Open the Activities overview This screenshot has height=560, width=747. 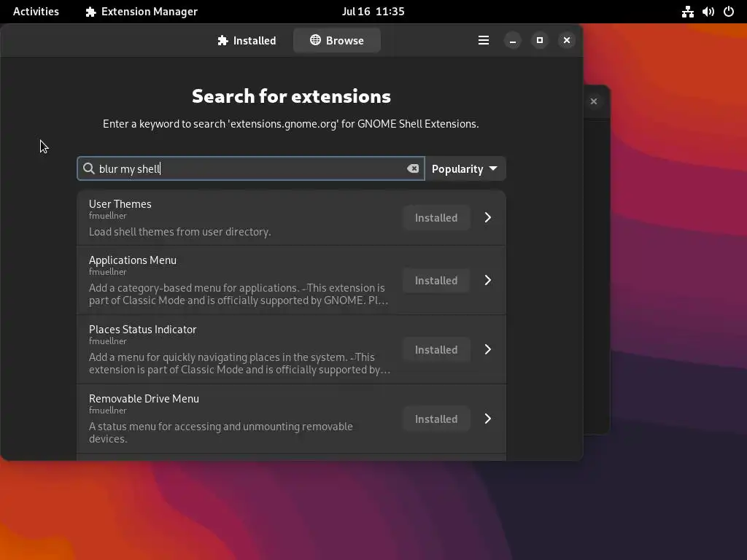36,12
